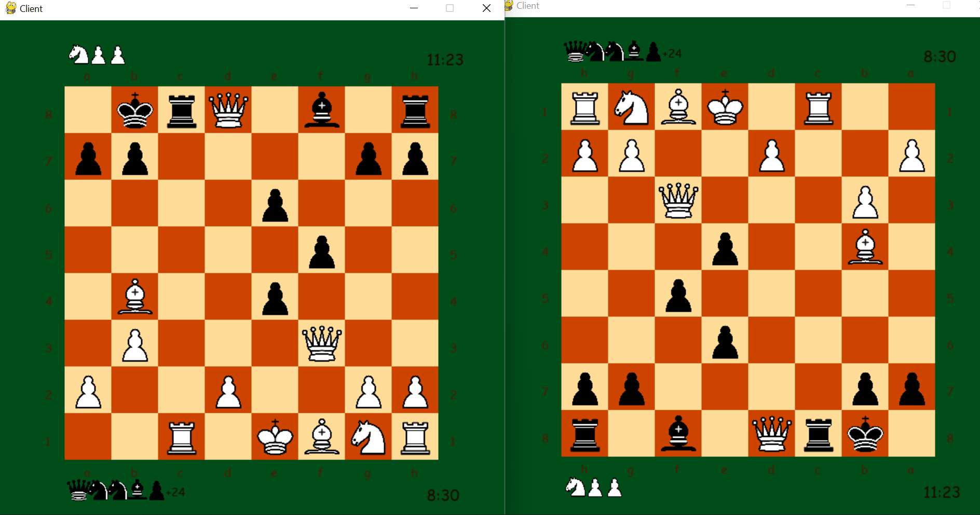Screen dimensions: 980x515
Task: Select black pawn on a7 in left board
Action: click(88, 159)
